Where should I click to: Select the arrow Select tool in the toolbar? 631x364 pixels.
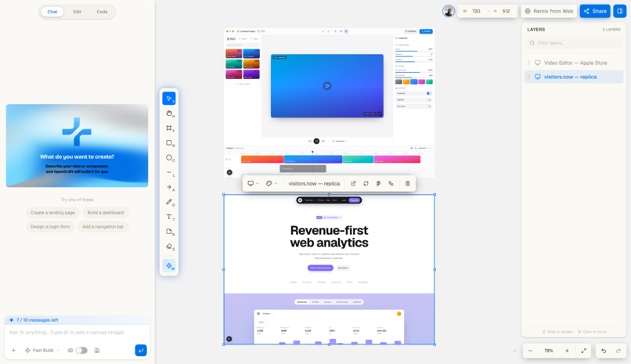tap(169, 99)
